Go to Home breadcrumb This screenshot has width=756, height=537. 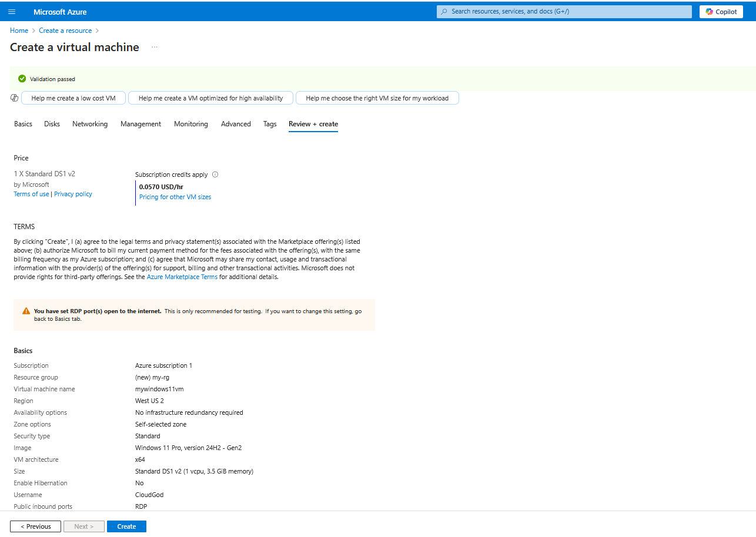coord(19,31)
